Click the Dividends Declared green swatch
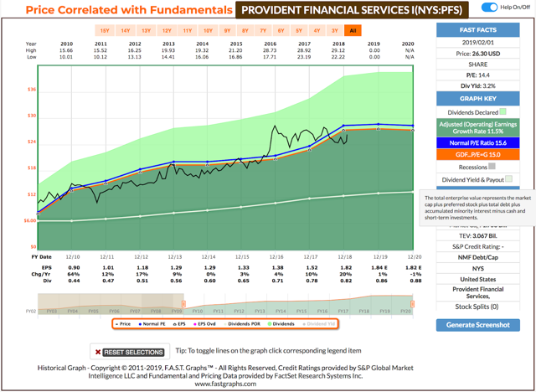 502,111
